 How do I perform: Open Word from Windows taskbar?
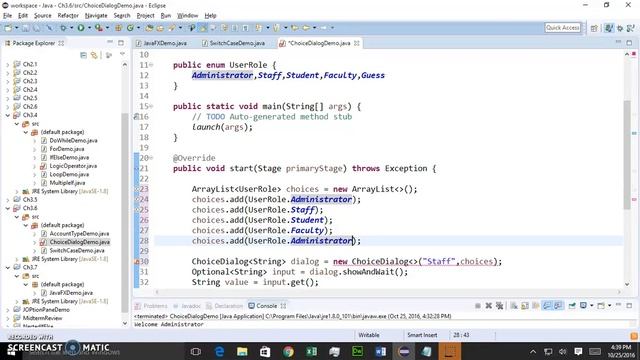point(381,351)
